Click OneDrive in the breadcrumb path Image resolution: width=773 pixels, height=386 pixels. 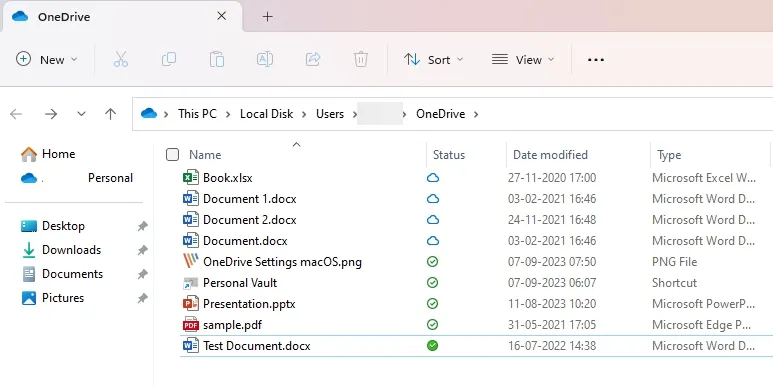440,114
